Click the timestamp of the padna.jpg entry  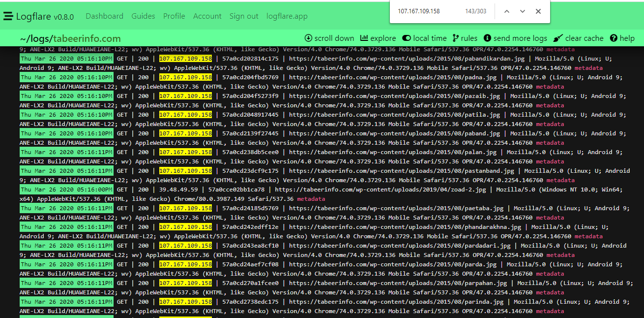click(66, 77)
